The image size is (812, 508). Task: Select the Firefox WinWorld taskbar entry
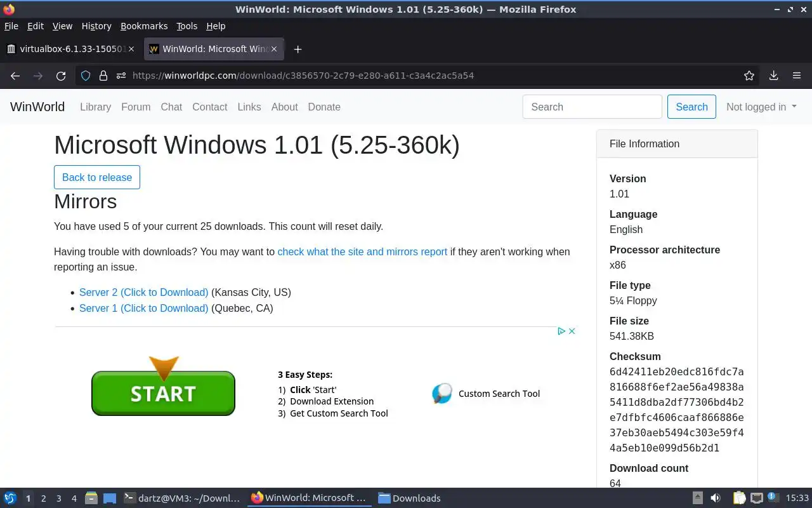[310, 498]
